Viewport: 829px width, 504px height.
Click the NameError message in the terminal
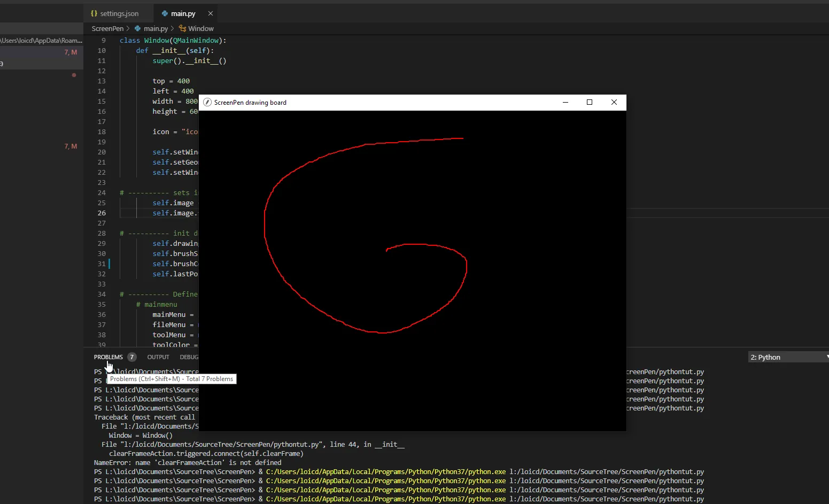point(188,463)
